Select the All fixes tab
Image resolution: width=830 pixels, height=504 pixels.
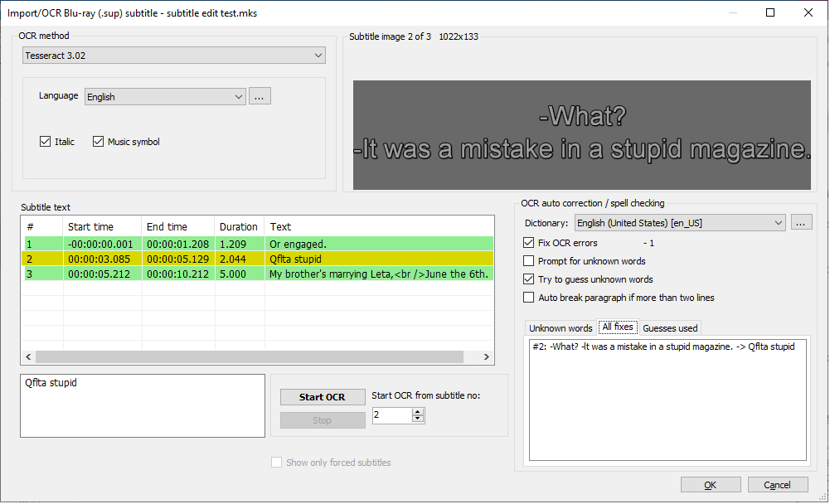(x=618, y=327)
